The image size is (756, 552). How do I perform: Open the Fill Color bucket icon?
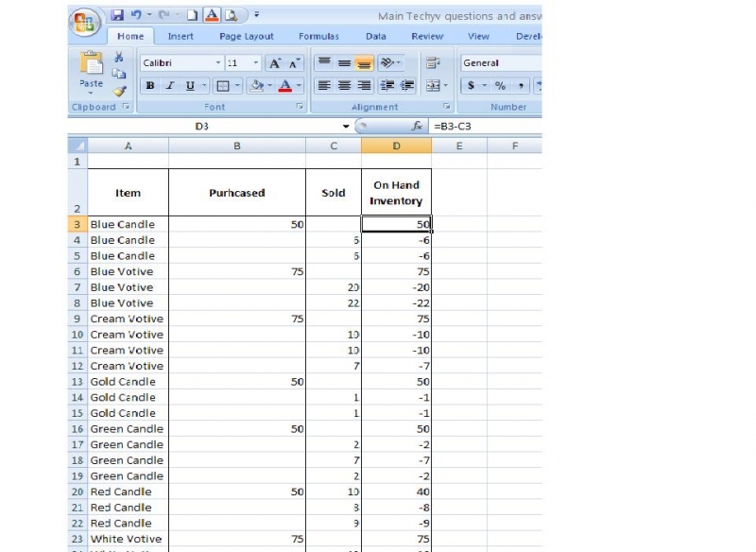click(255, 86)
